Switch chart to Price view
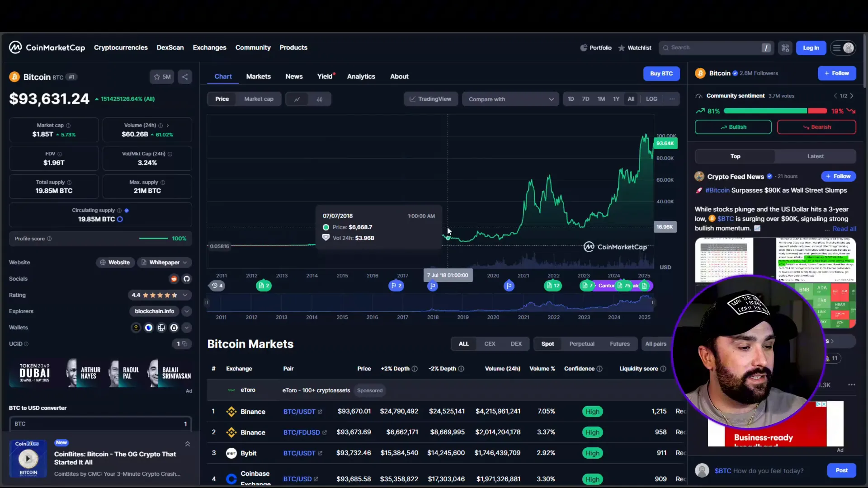 point(222,99)
